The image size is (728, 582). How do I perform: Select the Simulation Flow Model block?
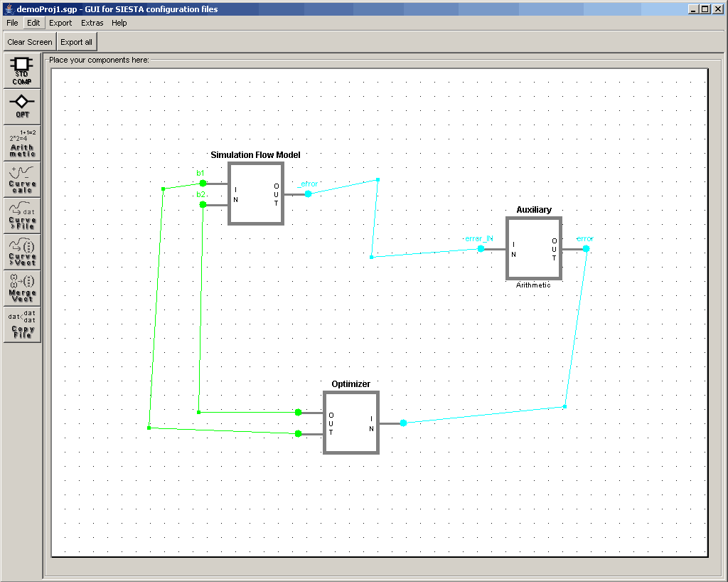tap(256, 194)
